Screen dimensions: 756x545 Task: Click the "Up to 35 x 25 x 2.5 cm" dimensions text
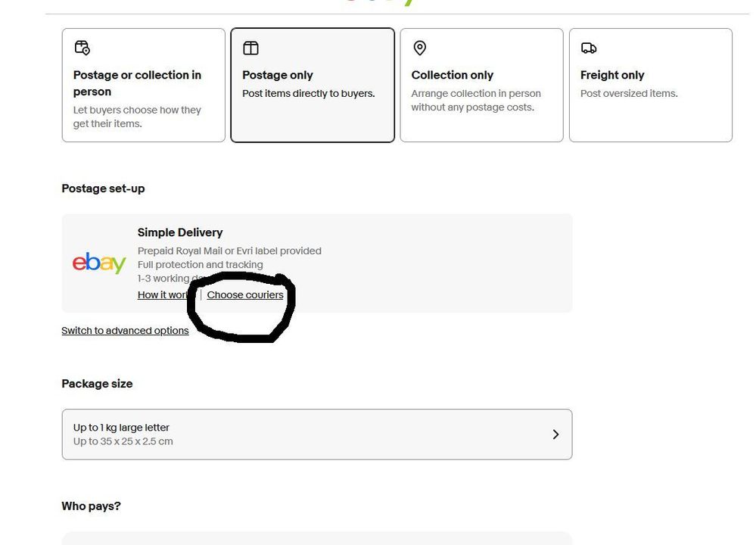[x=123, y=441]
